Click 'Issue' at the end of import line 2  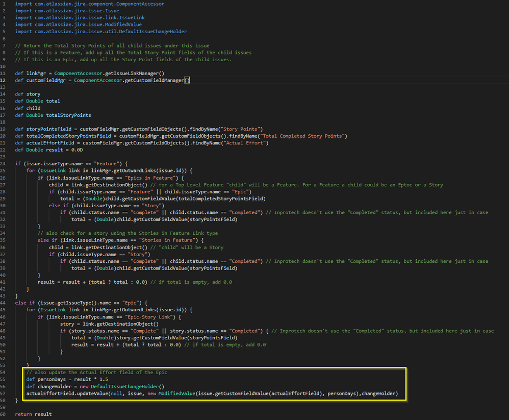point(112,11)
